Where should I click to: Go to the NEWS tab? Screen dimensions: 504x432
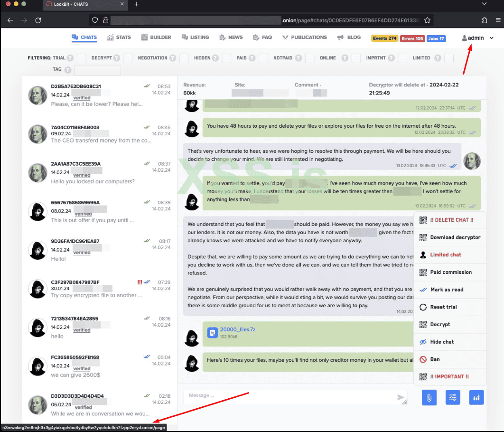(x=231, y=38)
